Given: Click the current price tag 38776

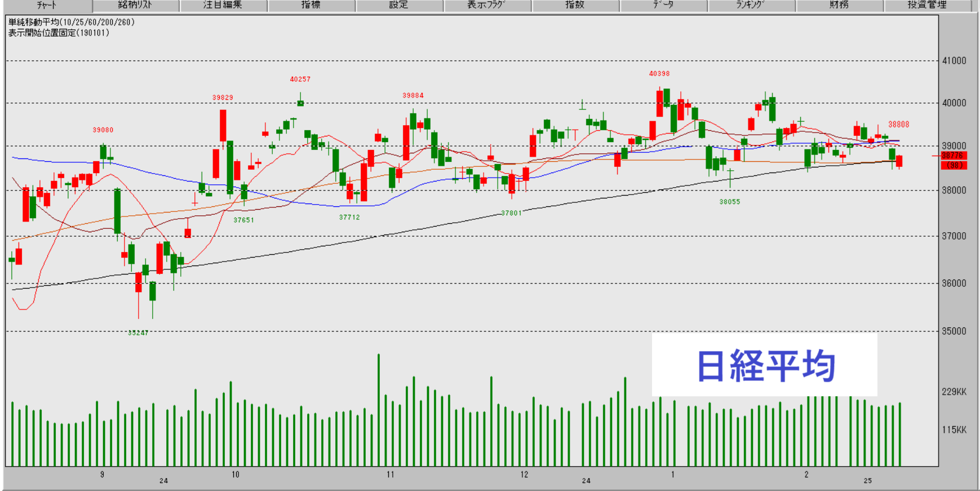Looking at the screenshot, I should pos(953,156).
